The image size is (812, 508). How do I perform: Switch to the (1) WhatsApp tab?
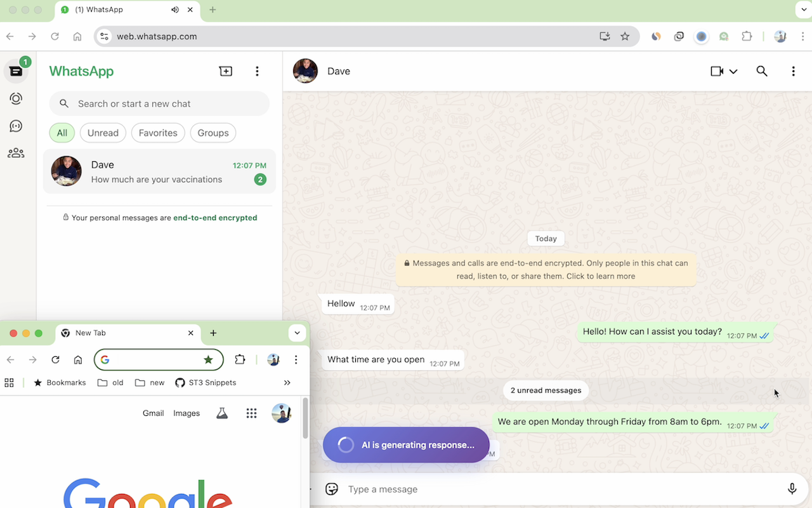point(127,10)
